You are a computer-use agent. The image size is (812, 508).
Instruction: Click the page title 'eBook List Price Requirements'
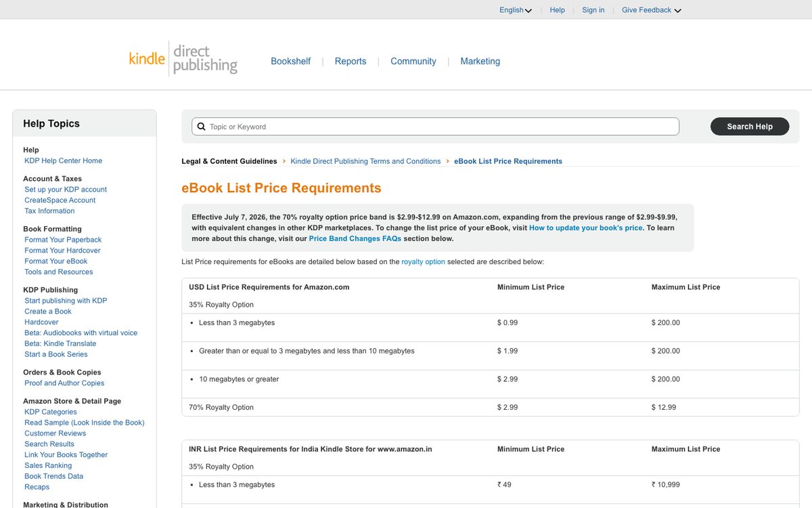click(281, 188)
